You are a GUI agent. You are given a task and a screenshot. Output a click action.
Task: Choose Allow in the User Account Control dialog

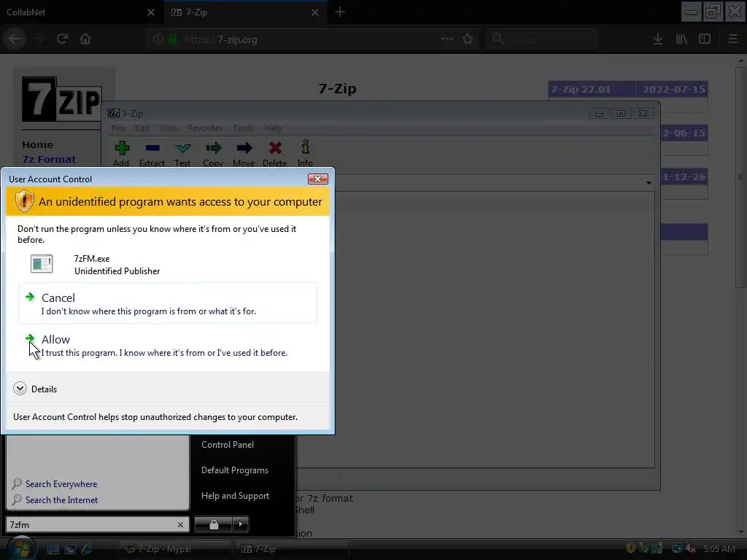168,345
